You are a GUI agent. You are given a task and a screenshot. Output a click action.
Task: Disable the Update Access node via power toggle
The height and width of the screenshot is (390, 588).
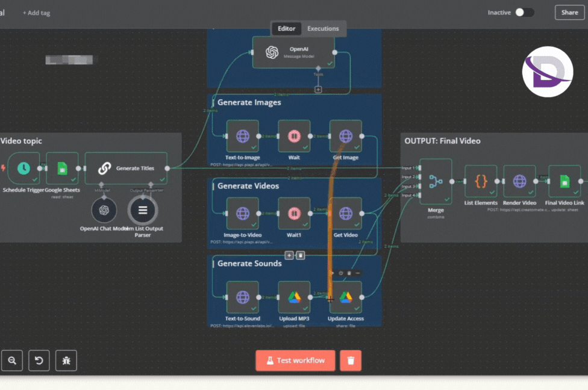coord(340,273)
